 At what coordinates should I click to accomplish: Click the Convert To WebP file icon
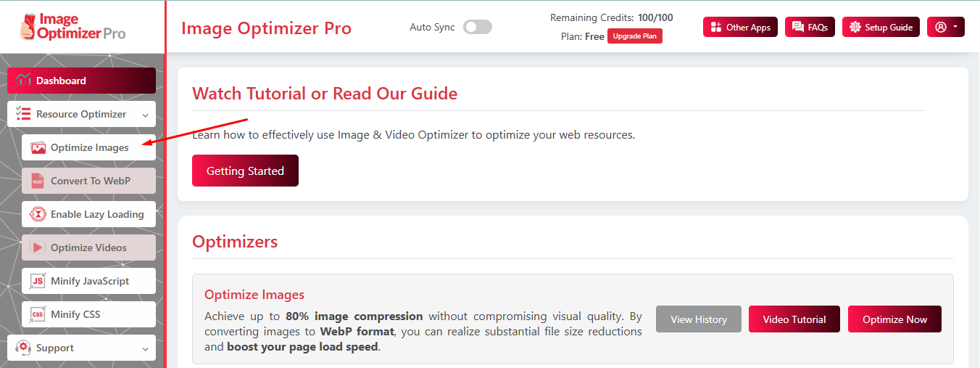(x=38, y=181)
